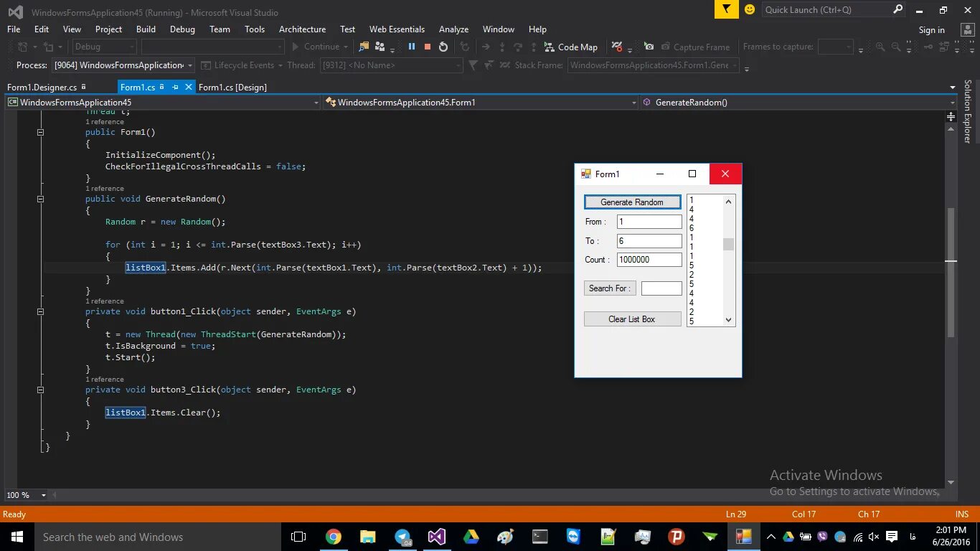This screenshot has height=551, width=980.
Task: Open the Architecture menu
Action: tap(302, 29)
